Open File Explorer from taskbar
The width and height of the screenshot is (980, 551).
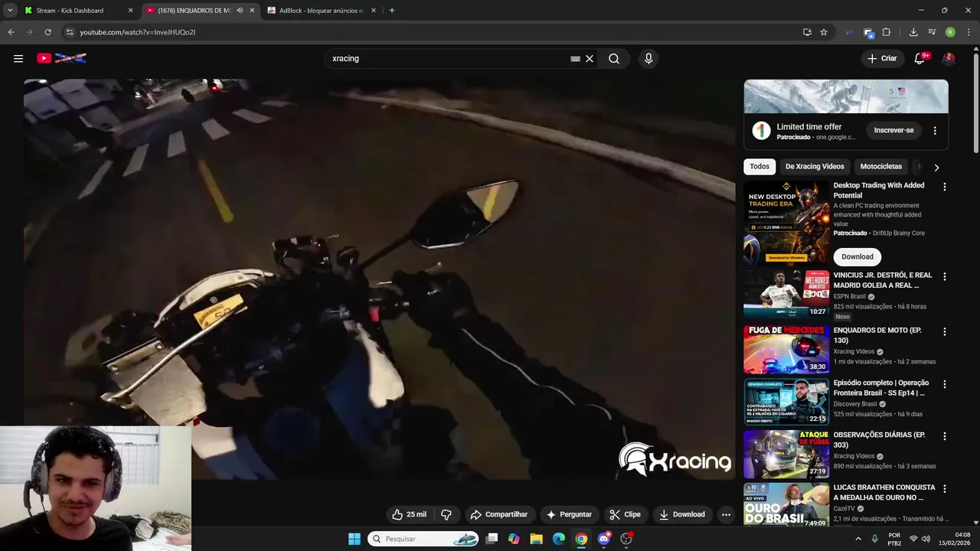537,539
